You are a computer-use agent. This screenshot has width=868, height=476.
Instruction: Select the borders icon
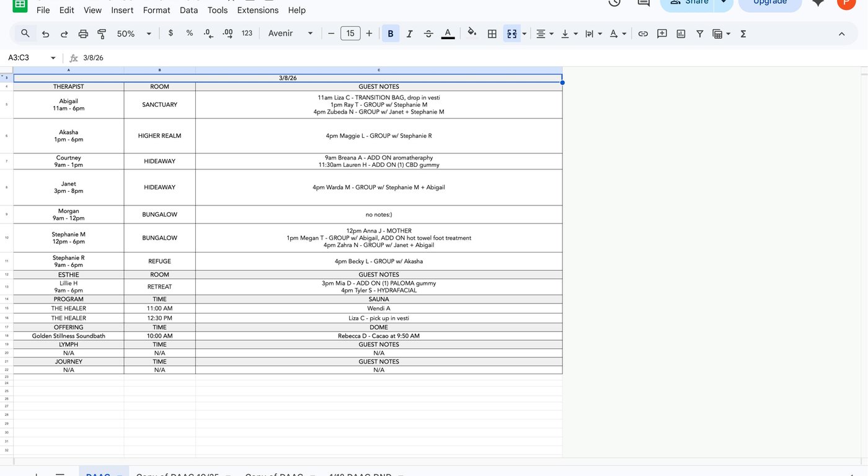(492, 34)
